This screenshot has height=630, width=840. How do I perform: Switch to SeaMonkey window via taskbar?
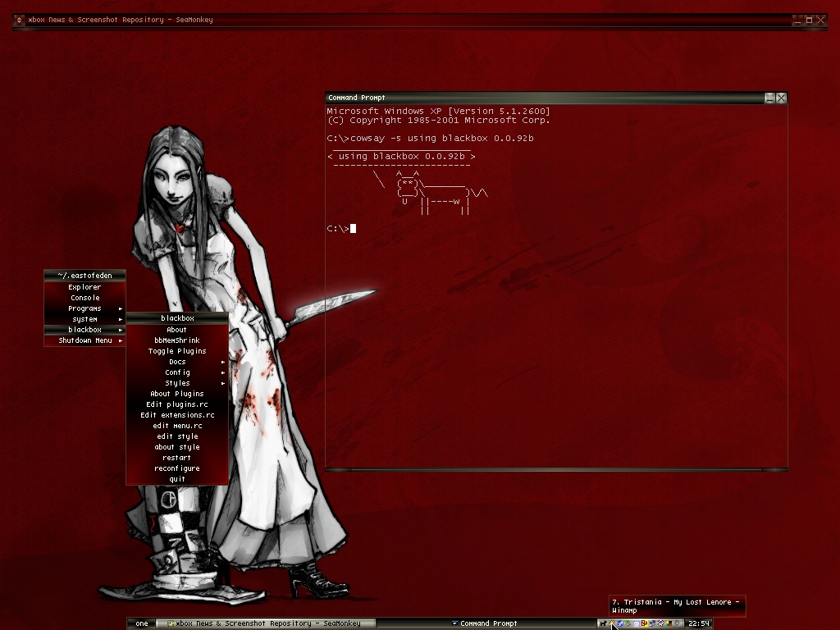pyautogui.click(x=266, y=623)
